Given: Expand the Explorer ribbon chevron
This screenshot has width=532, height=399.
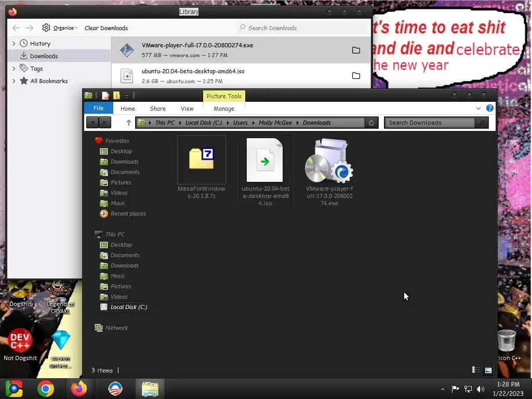Looking at the screenshot, I should pyautogui.click(x=478, y=108).
